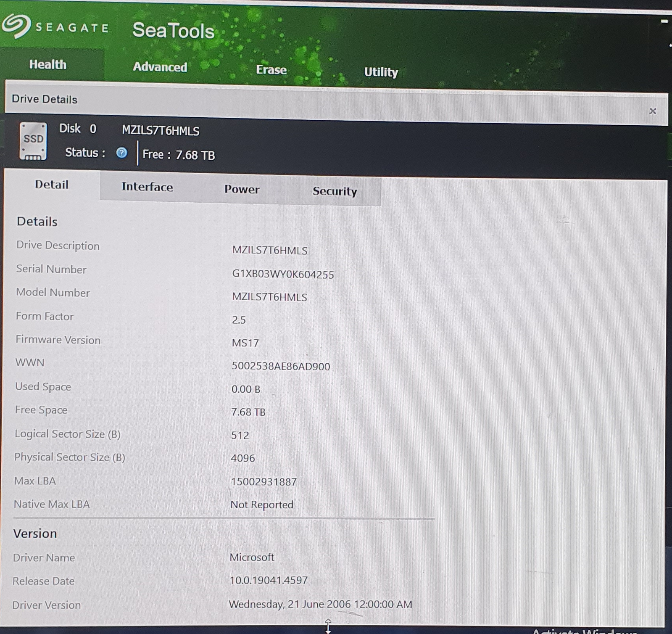
Task: Switch to the Detail tab
Action: pyautogui.click(x=52, y=185)
